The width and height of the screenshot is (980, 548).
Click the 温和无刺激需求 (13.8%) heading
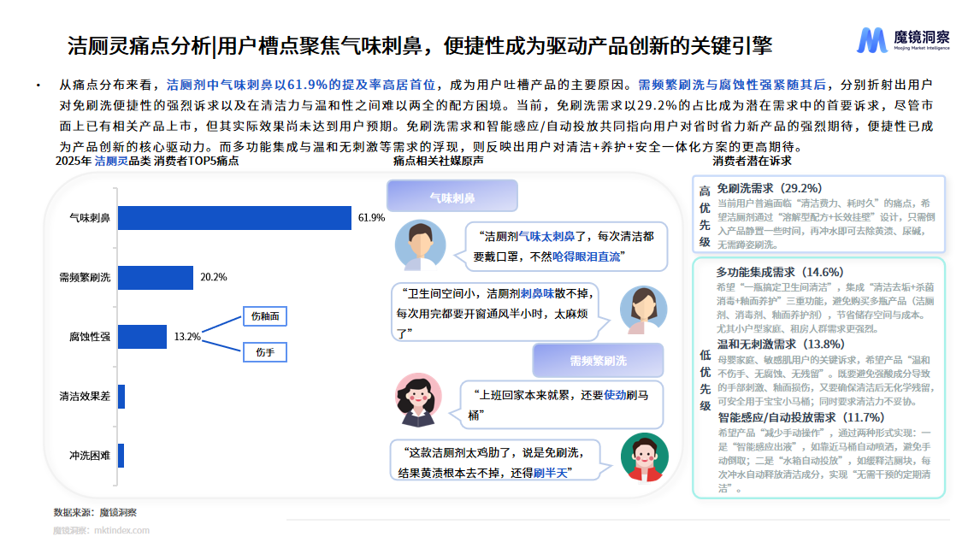[x=780, y=344]
